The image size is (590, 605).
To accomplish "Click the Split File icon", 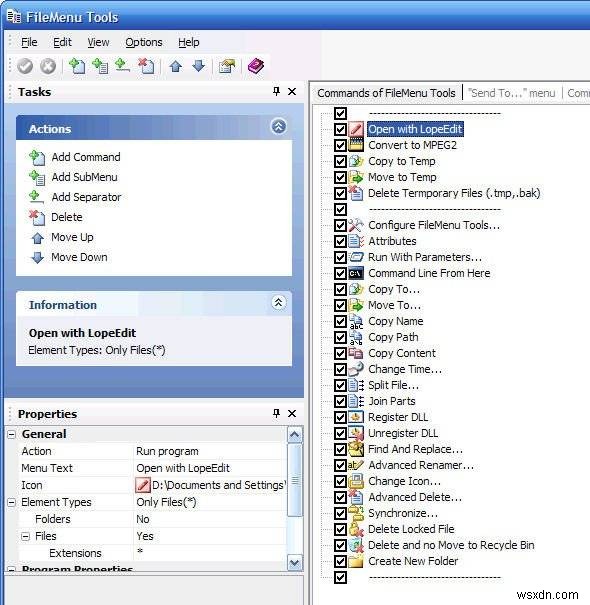I will point(356,385).
